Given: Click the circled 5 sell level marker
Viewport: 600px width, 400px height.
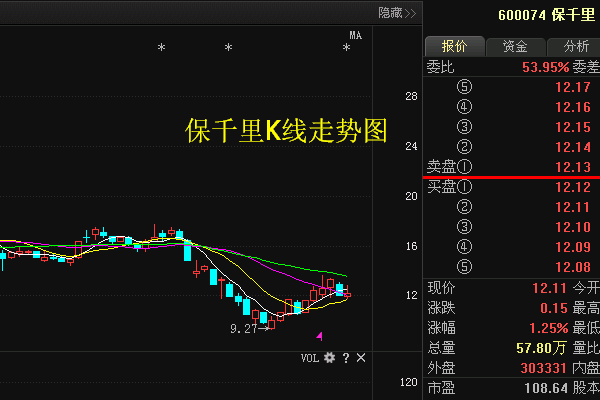Looking at the screenshot, I should pyautogui.click(x=464, y=87).
